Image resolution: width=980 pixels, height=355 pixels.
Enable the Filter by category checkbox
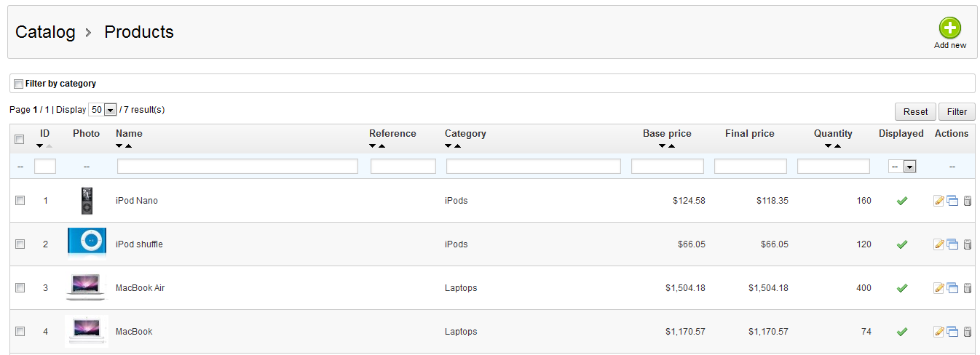19,84
